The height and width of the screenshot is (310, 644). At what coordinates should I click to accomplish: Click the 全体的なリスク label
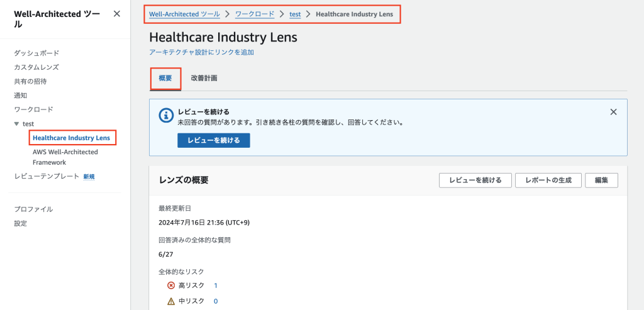click(181, 272)
